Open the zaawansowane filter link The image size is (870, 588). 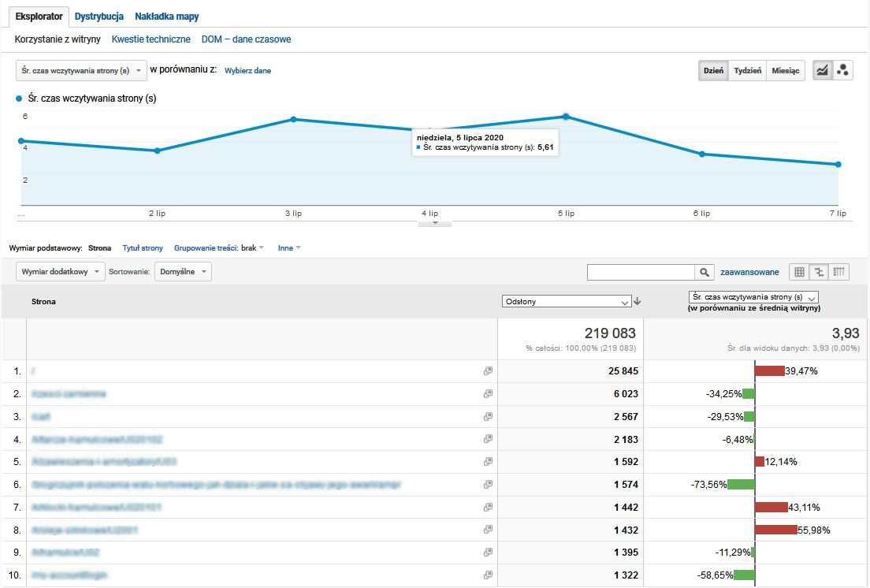pos(750,271)
